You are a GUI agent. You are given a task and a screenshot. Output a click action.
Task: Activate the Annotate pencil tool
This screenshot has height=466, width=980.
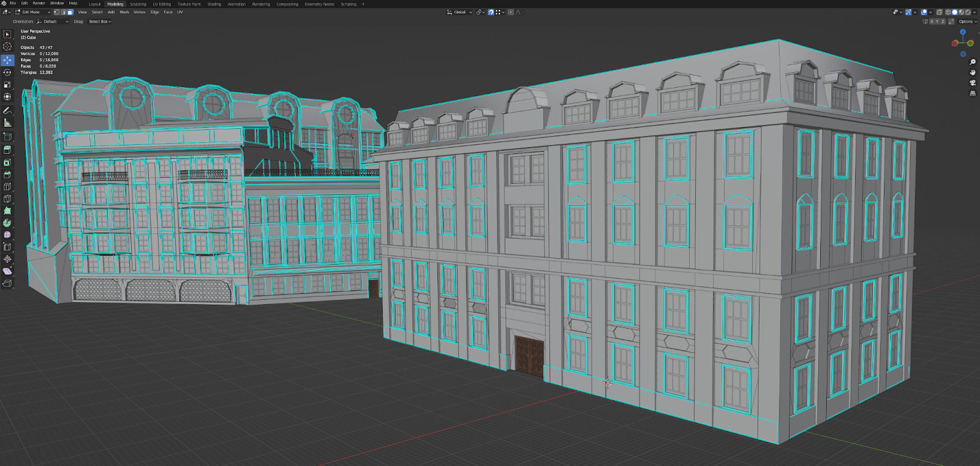click(x=7, y=111)
